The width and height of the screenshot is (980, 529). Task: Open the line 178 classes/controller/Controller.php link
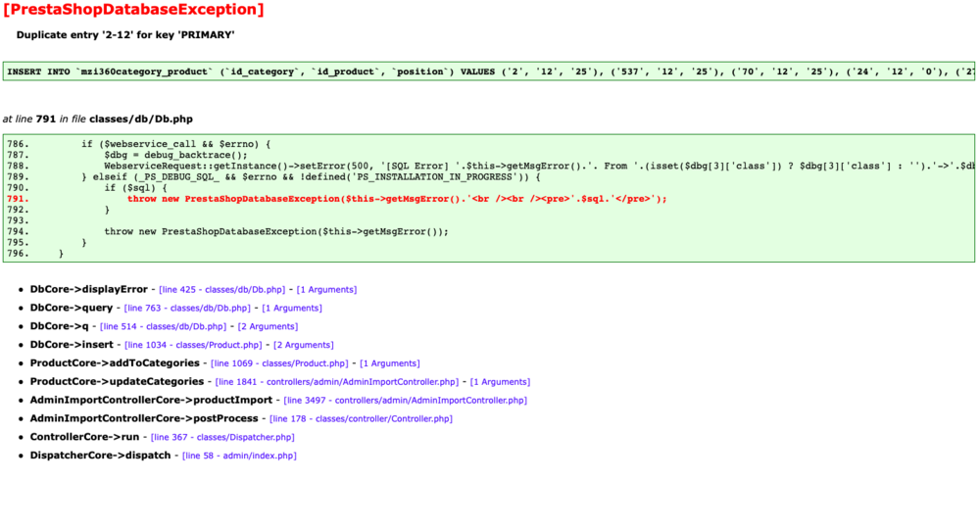361,418
